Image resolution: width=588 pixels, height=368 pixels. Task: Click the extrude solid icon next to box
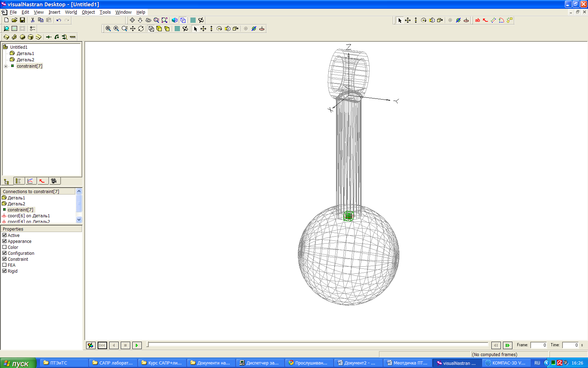[x=14, y=37]
